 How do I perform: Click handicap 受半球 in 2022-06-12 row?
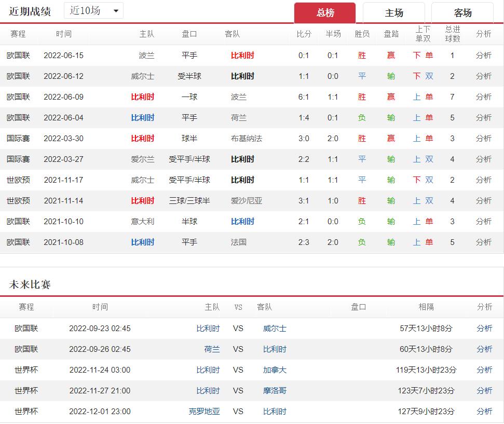pyautogui.click(x=189, y=76)
